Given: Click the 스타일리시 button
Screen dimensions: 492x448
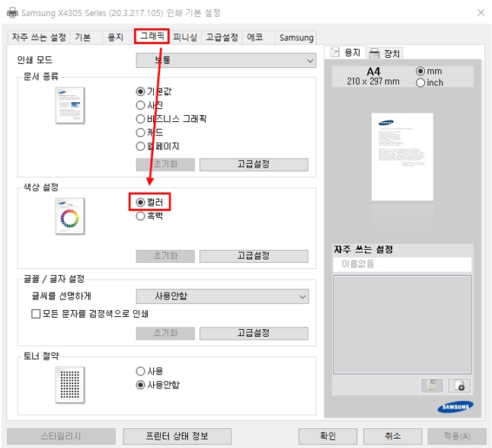Looking at the screenshot, I should 61,437.
